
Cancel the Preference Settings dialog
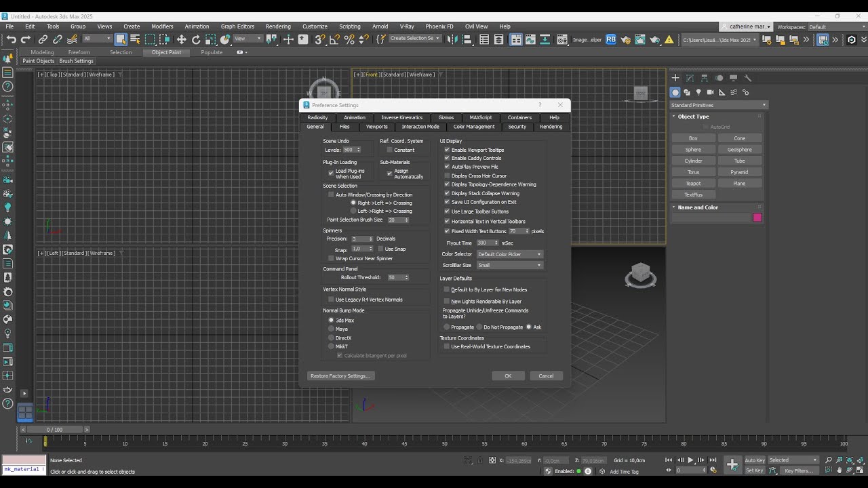click(x=546, y=375)
